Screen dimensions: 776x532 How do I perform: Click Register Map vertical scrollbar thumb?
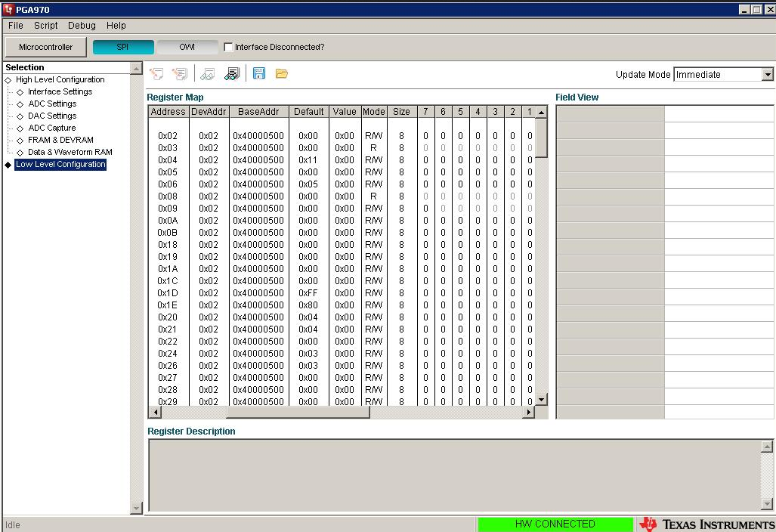point(542,138)
